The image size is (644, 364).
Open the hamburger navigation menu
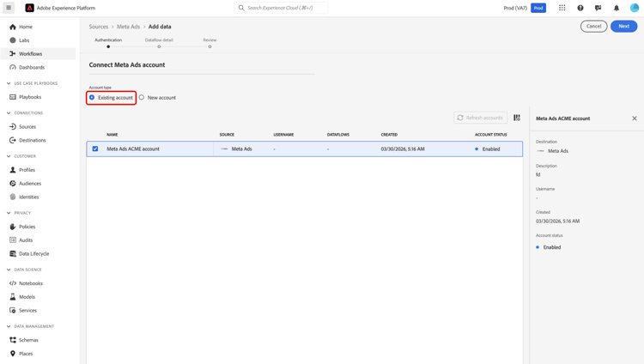click(9, 8)
